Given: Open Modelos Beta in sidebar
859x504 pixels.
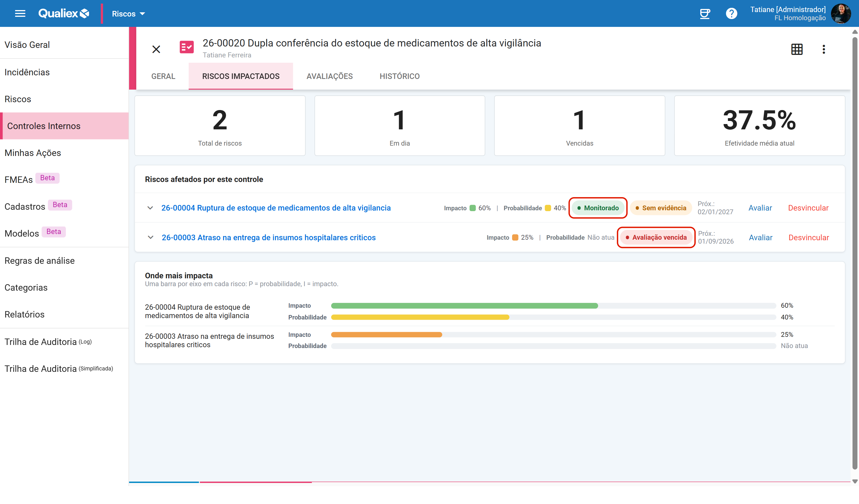Looking at the screenshot, I should [64, 234].
